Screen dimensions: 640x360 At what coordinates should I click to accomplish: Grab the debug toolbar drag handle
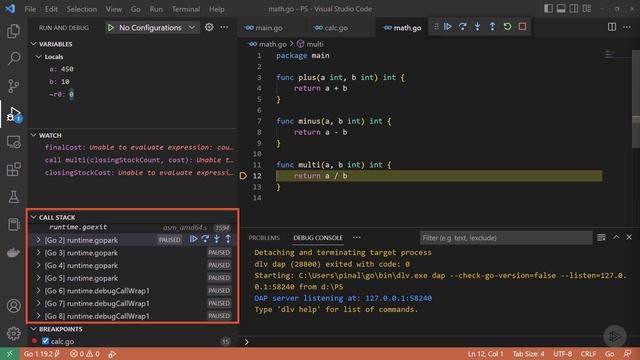coord(436,27)
